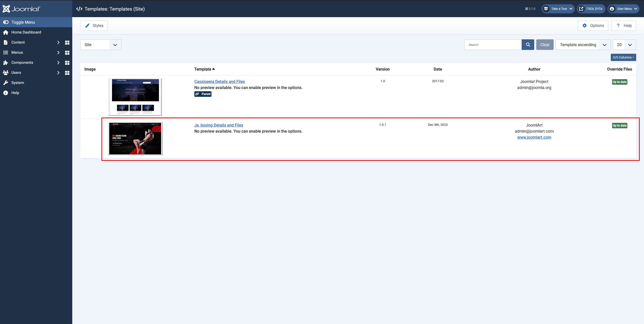Open Ja_boxing Details and Files link

pos(219,125)
